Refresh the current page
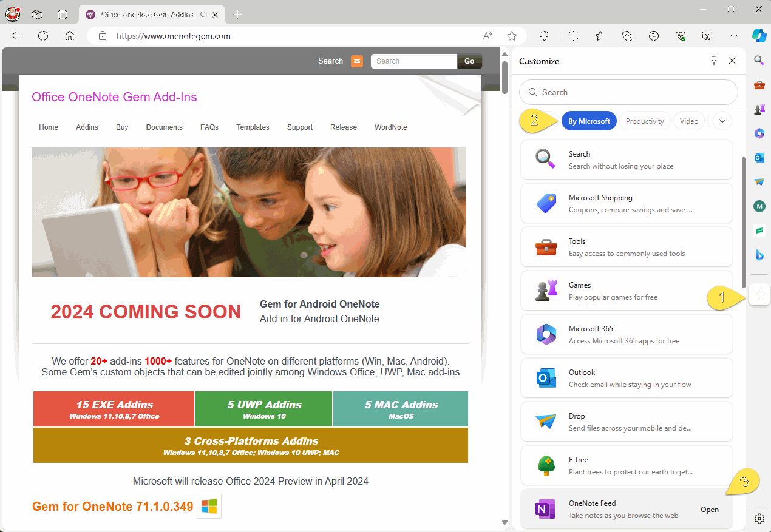This screenshot has height=532, width=771. 43,36
